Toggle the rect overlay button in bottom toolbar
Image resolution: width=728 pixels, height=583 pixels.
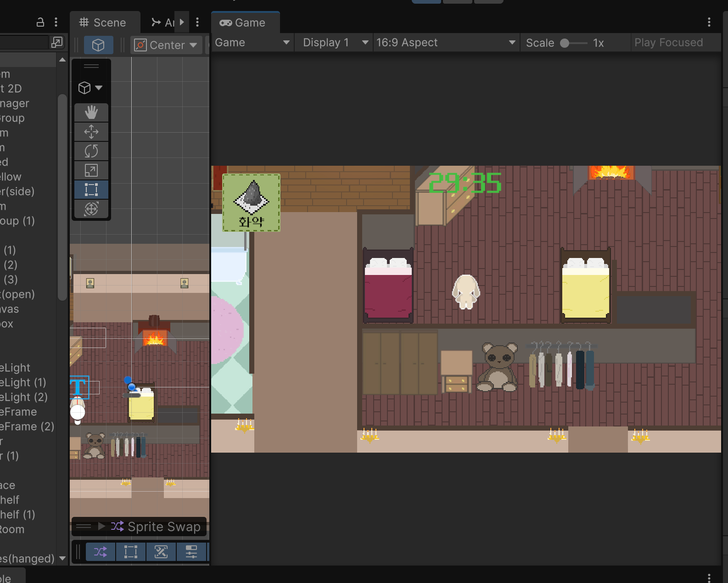[131, 552]
